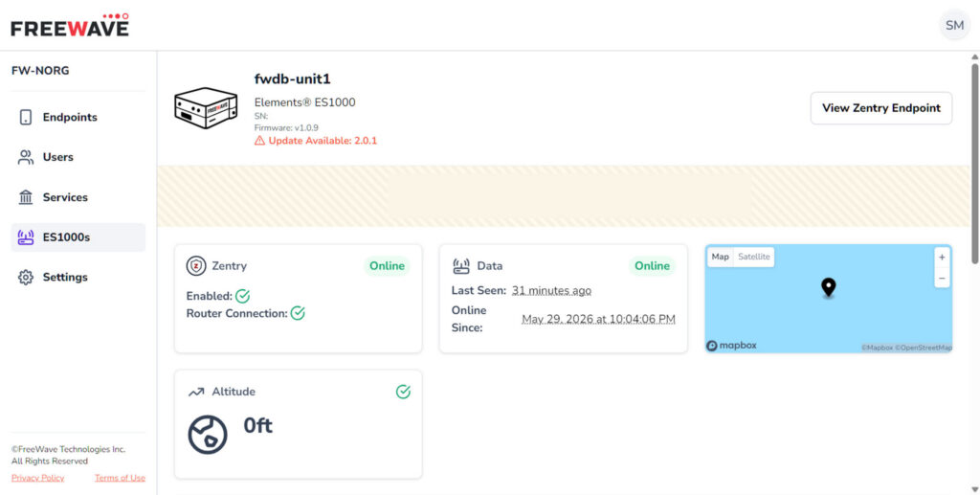
Task: Click the Data Online status badge
Action: click(x=652, y=265)
